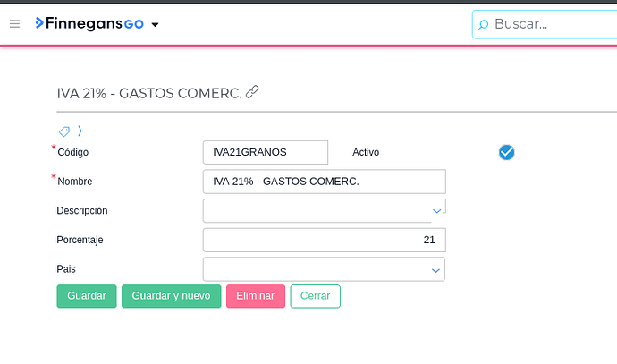Click the Nombre input field

pos(324,182)
